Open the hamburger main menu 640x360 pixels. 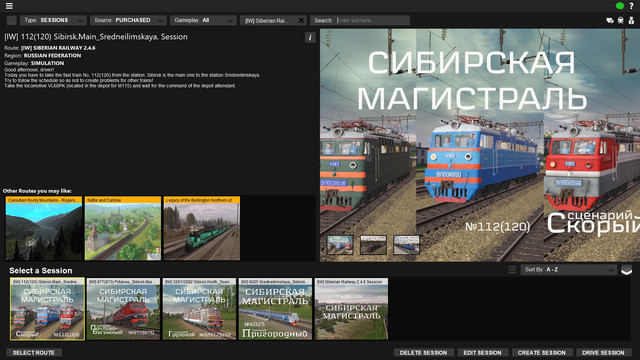click(x=9, y=6)
